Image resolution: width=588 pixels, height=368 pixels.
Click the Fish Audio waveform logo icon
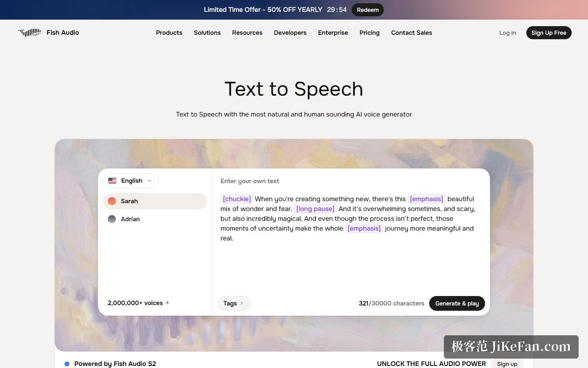pyautogui.click(x=29, y=33)
